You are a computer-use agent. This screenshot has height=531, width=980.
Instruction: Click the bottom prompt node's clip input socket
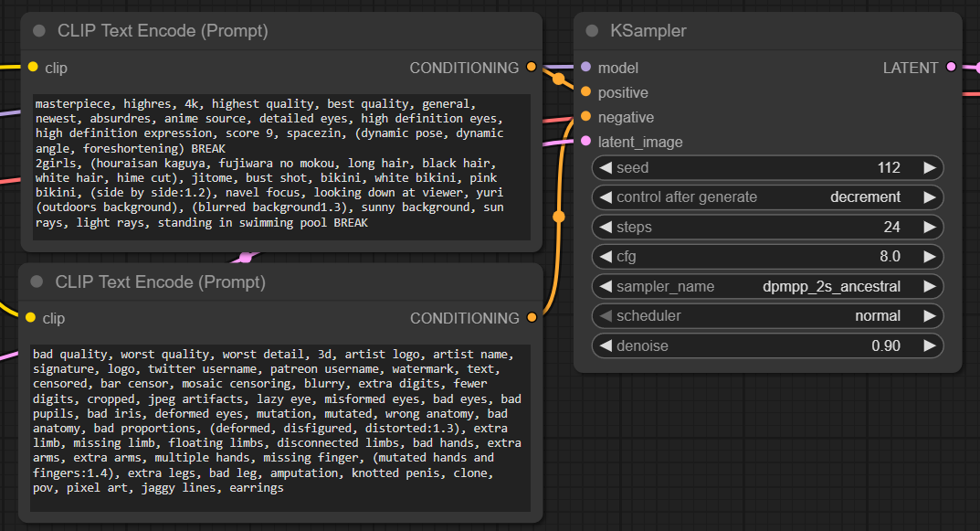31,318
